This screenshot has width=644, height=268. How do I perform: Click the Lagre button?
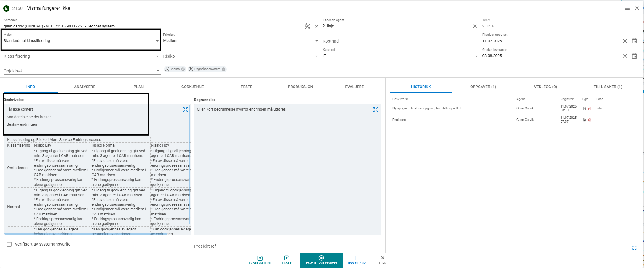(287, 260)
